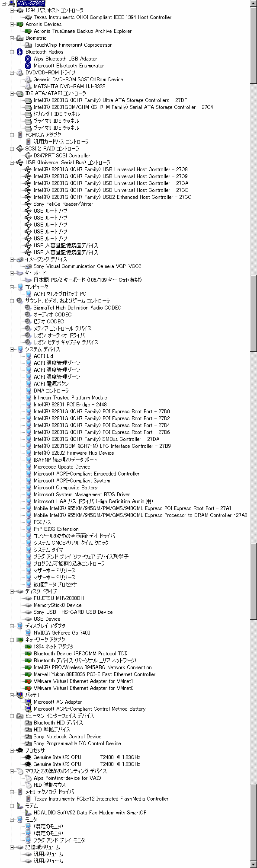Click the Alps Pointing-device for VAIO icon
The height and width of the screenshot is (868, 257).
[28, 778]
